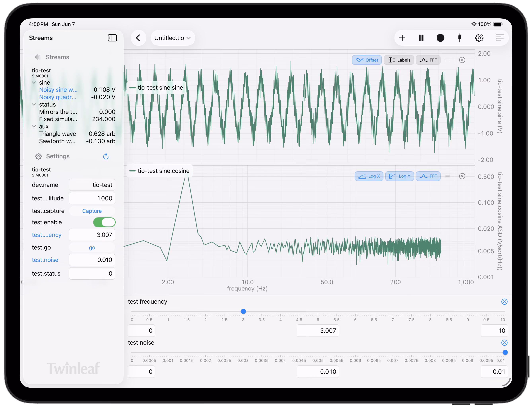Select the Noisy quadrature stream
532x408 pixels.
[77, 97]
